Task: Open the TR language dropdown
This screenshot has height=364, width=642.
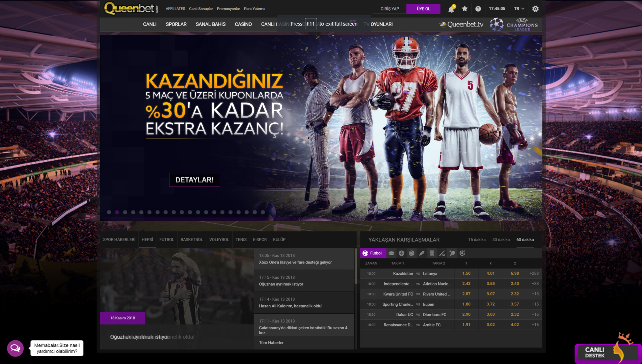Action: (x=519, y=9)
